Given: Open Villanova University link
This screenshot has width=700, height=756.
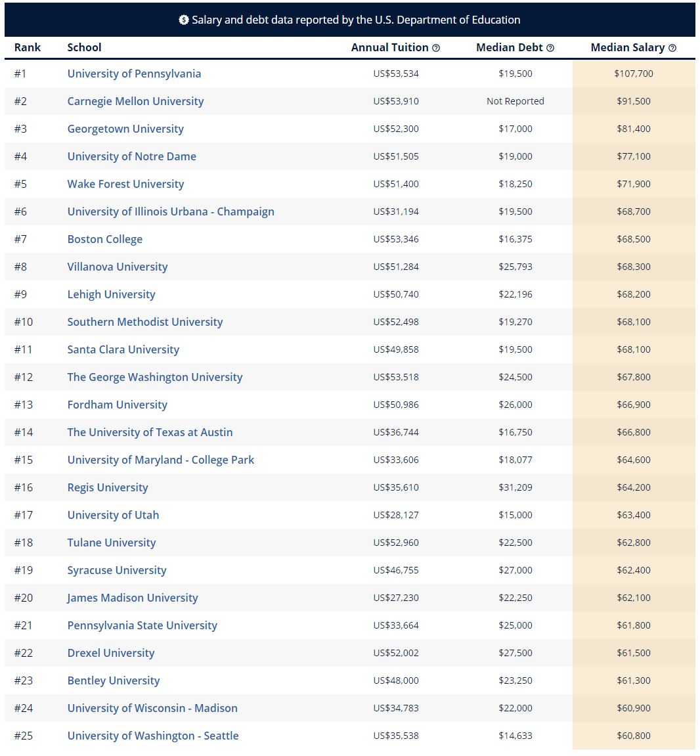Looking at the screenshot, I should [117, 267].
